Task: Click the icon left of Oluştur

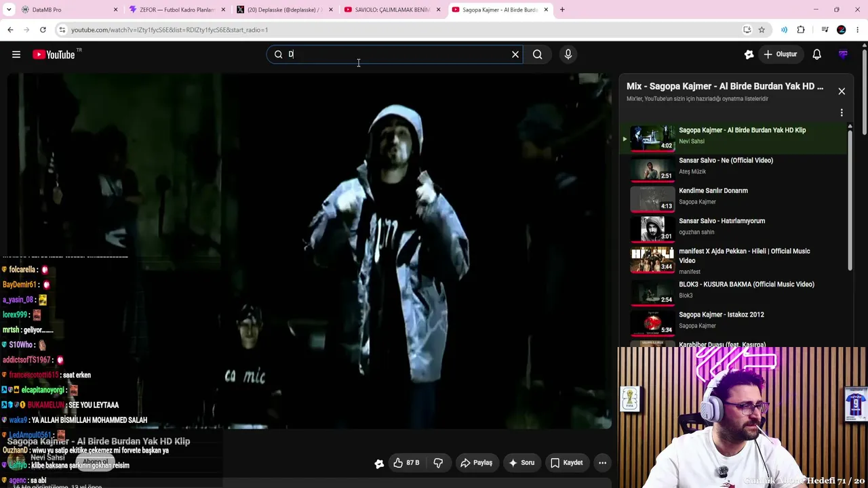Action: point(749,54)
